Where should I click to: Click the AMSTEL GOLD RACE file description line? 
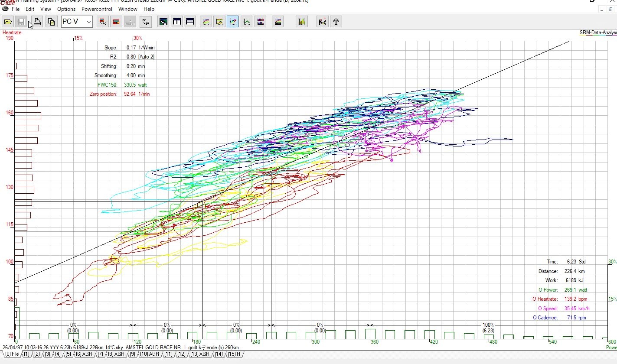point(121,348)
